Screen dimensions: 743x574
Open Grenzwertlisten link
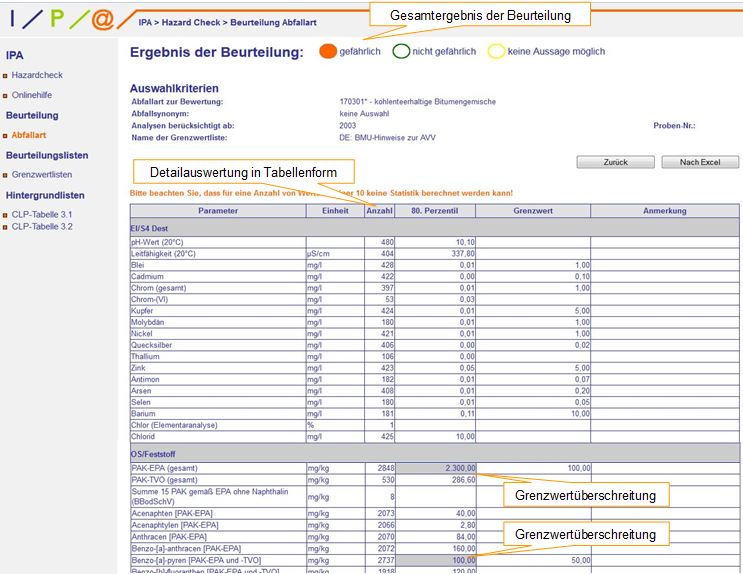(42, 174)
